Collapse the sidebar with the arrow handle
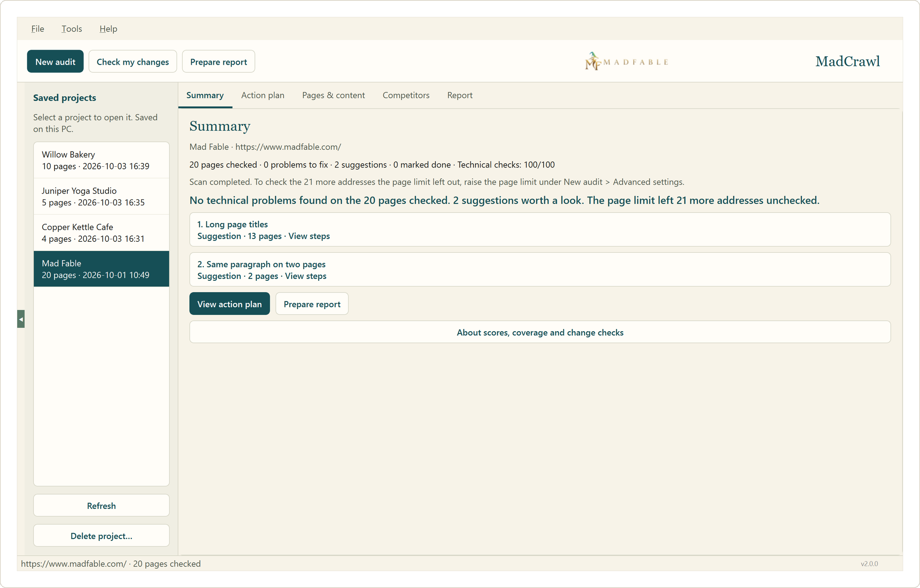 21,319
